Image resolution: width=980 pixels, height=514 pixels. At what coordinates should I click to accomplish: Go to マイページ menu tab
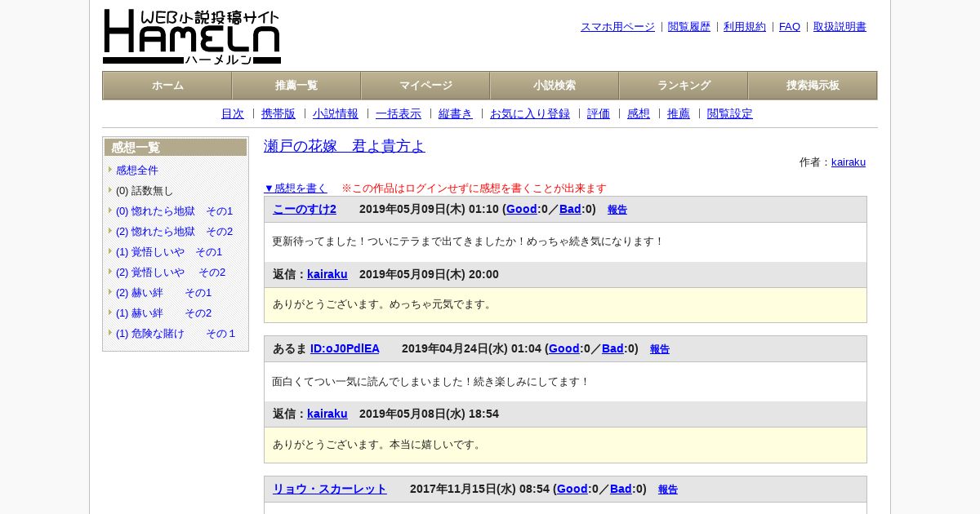coord(425,86)
